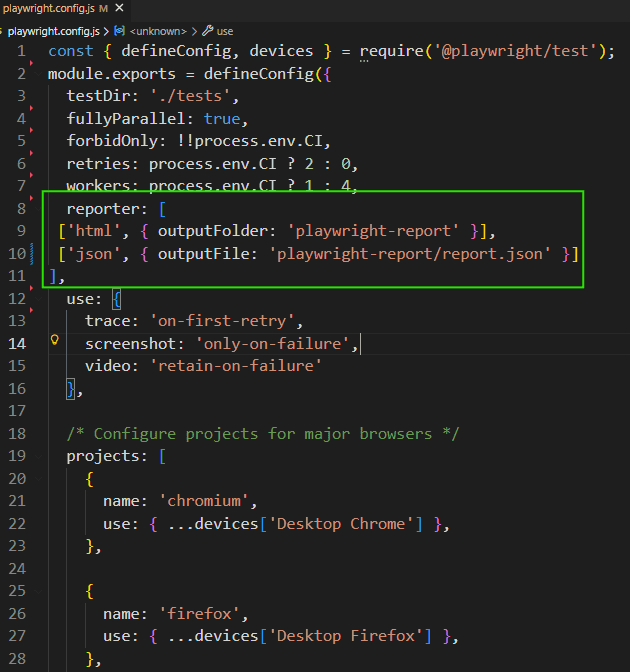Click the wrench icon in the breadcrumb
This screenshot has width=630, height=672.
click(208, 31)
